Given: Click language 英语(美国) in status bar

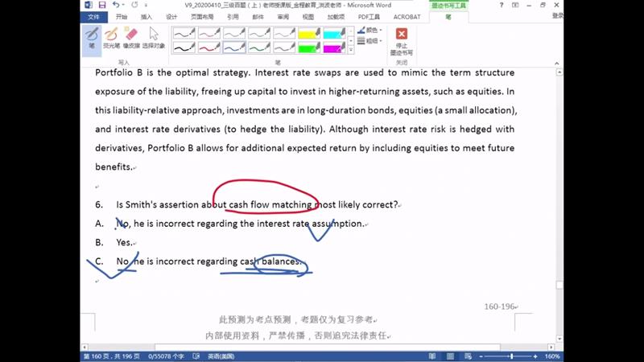Looking at the screenshot, I should [221, 356].
